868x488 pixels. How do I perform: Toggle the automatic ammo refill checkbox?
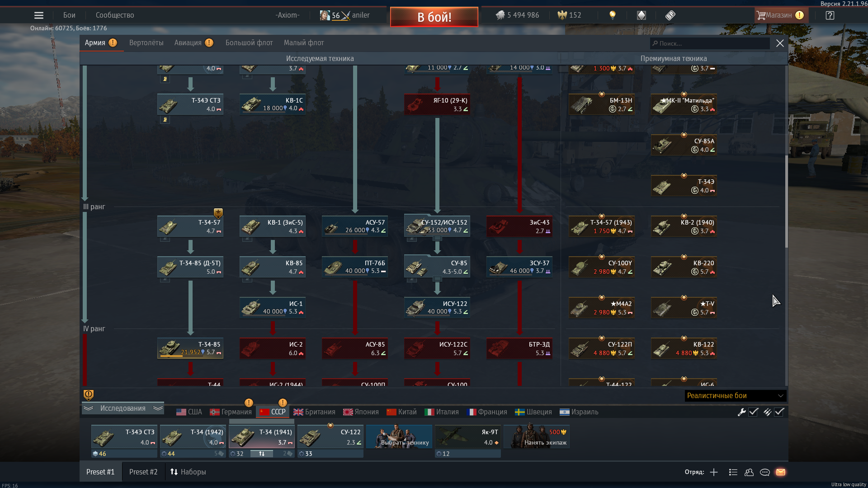coord(779,412)
